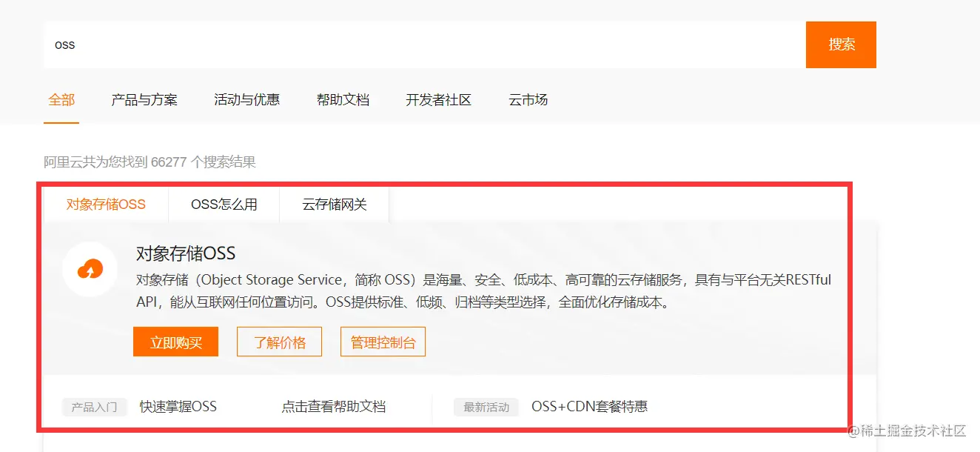Switch to OSS怎么用 card tab
This screenshot has width=980, height=452.
(x=224, y=205)
